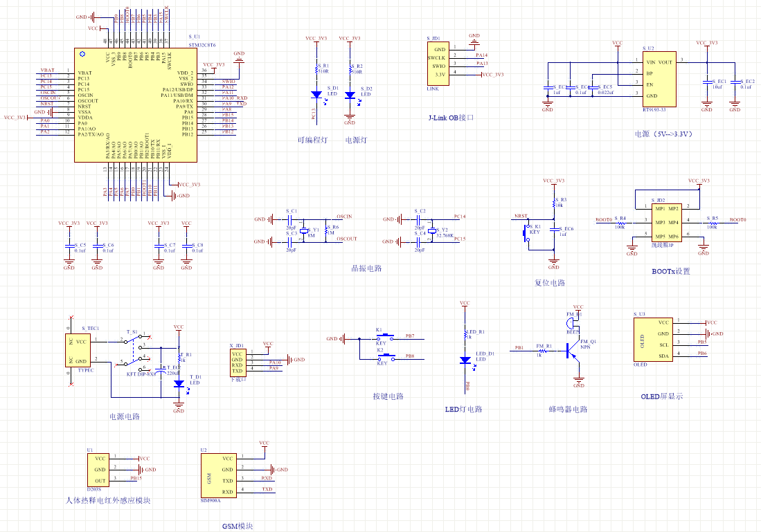Select the S_Y1 8M crystal oscillator
Viewport: 761px width, 532px height.
(x=303, y=230)
